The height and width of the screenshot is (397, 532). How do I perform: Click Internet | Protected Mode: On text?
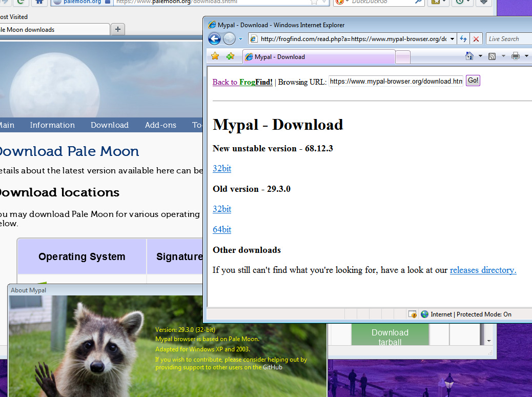point(471,314)
